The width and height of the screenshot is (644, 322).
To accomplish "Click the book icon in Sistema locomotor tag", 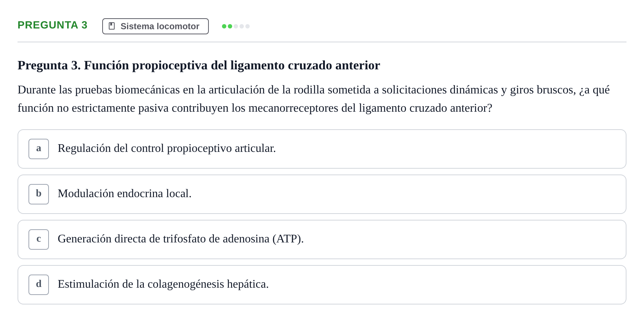I will [112, 26].
